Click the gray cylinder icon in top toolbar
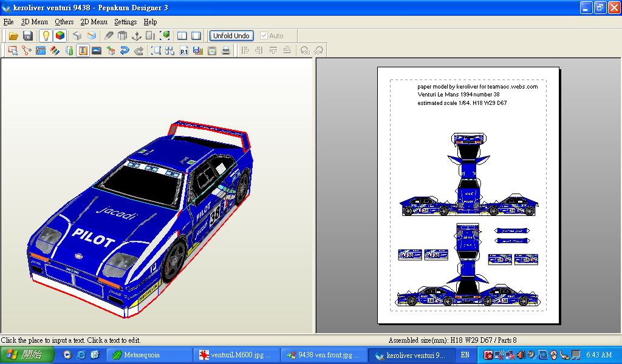622x364 pixels. point(123,36)
